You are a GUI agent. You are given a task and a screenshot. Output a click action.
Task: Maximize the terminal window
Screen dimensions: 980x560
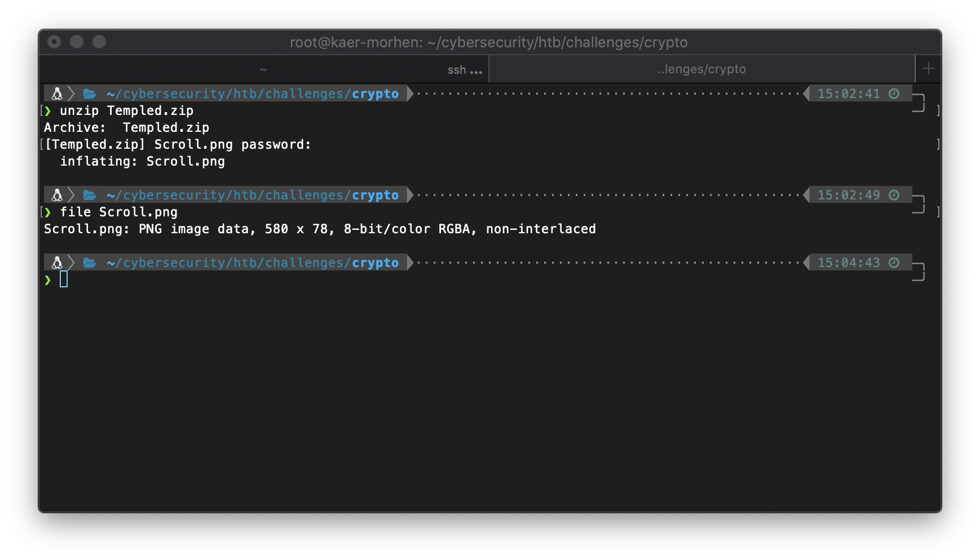[x=99, y=42]
